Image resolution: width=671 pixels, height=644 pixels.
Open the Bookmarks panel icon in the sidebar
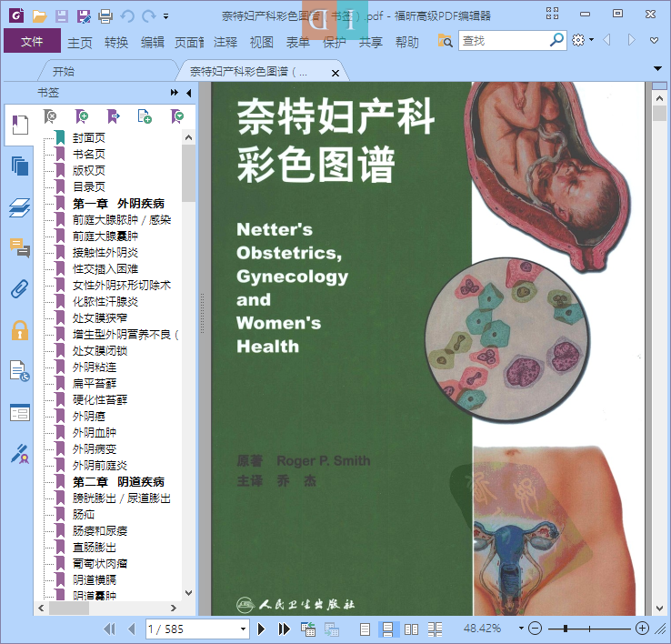[x=20, y=125]
